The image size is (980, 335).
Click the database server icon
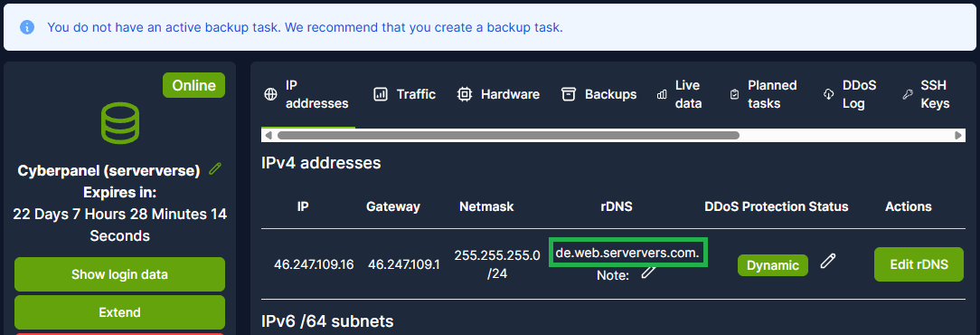120,123
